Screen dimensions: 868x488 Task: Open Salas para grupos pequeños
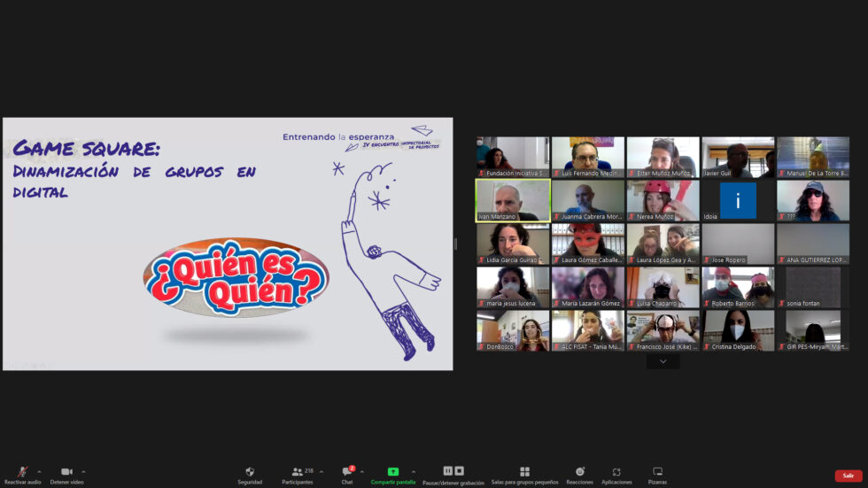click(524, 472)
